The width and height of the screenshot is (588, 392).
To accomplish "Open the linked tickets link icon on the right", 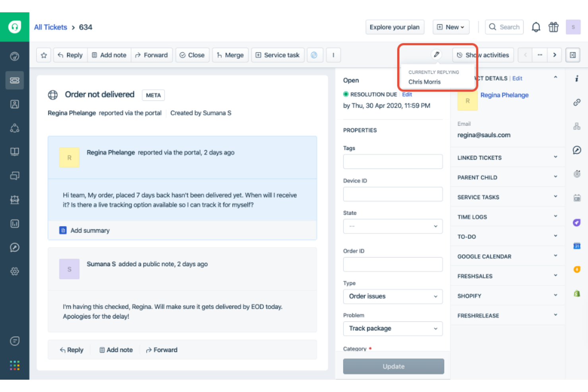I will tap(577, 102).
